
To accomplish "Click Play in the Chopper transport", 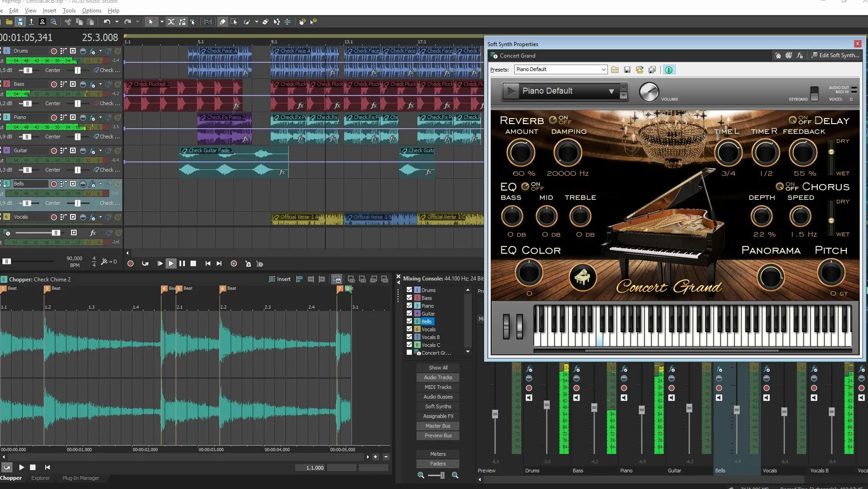I will click(21, 467).
